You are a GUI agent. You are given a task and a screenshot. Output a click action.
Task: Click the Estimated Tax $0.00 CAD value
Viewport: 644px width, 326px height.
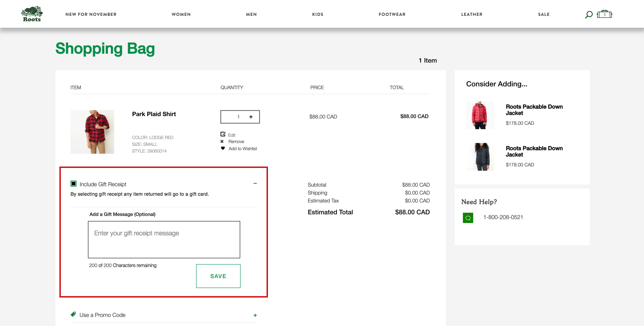coord(417,201)
